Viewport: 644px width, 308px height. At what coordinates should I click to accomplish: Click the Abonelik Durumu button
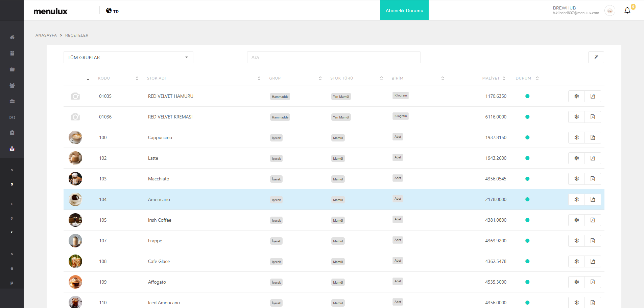404,10
